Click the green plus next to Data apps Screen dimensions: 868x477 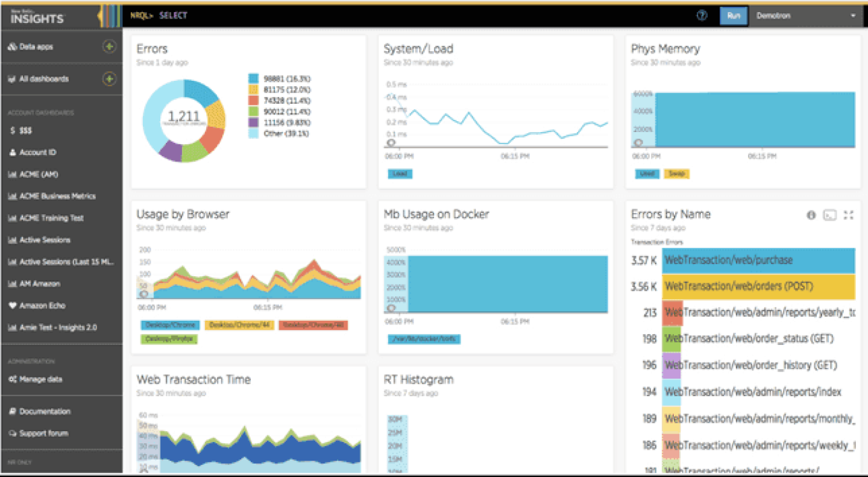point(109,46)
